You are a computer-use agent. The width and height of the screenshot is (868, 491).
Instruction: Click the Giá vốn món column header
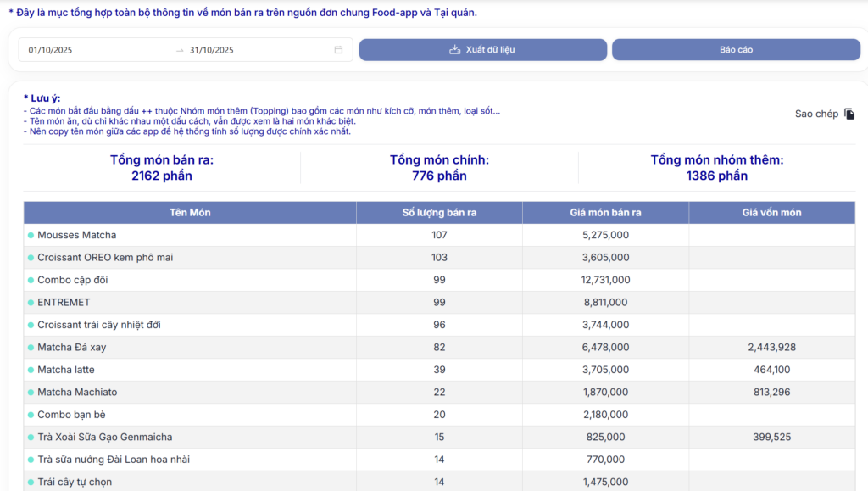click(x=771, y=213)
